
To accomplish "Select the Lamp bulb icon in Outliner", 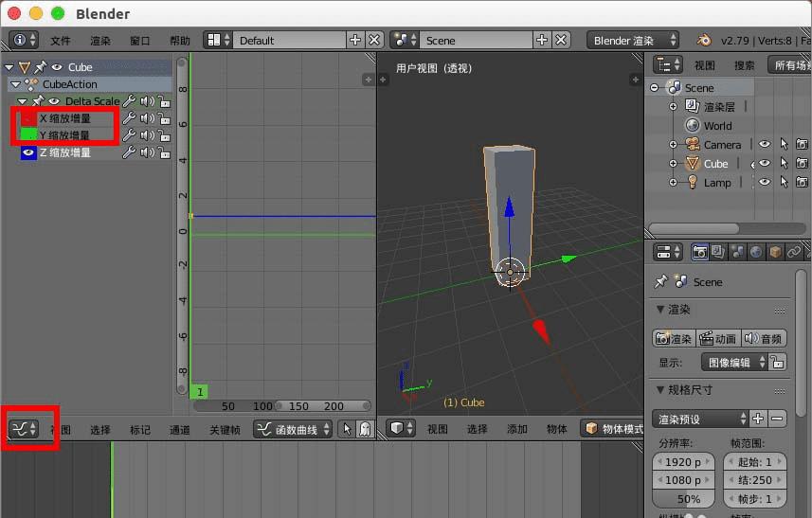I will (693, 182).
